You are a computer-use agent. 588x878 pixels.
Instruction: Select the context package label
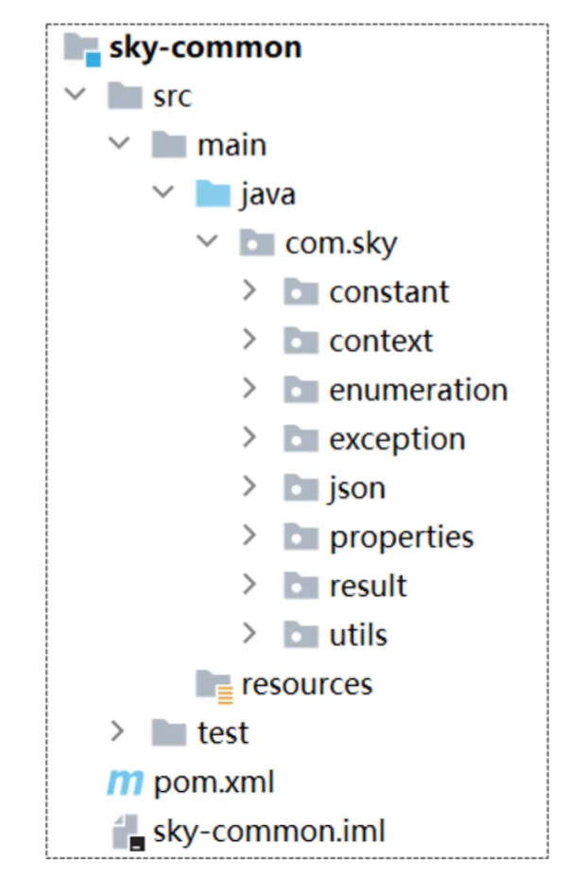pos(381,342)
